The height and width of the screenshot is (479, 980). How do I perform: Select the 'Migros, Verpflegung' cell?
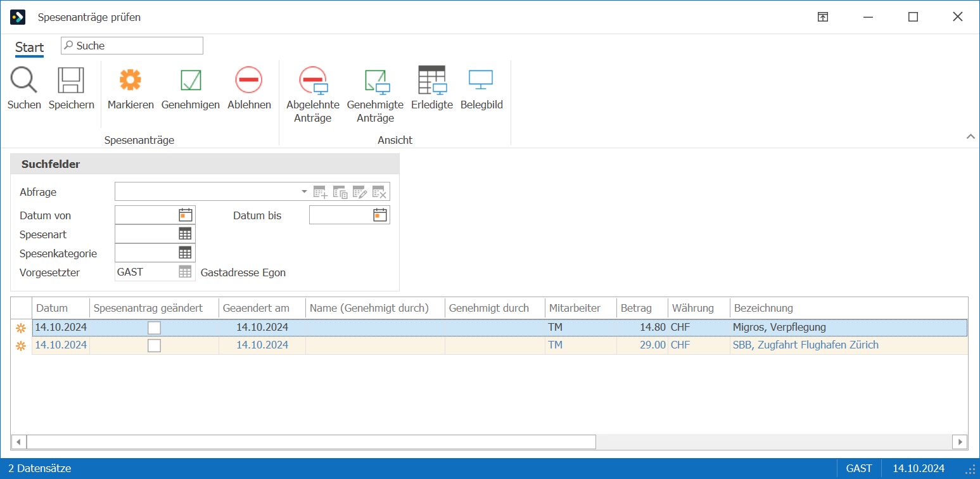point(849,328)
